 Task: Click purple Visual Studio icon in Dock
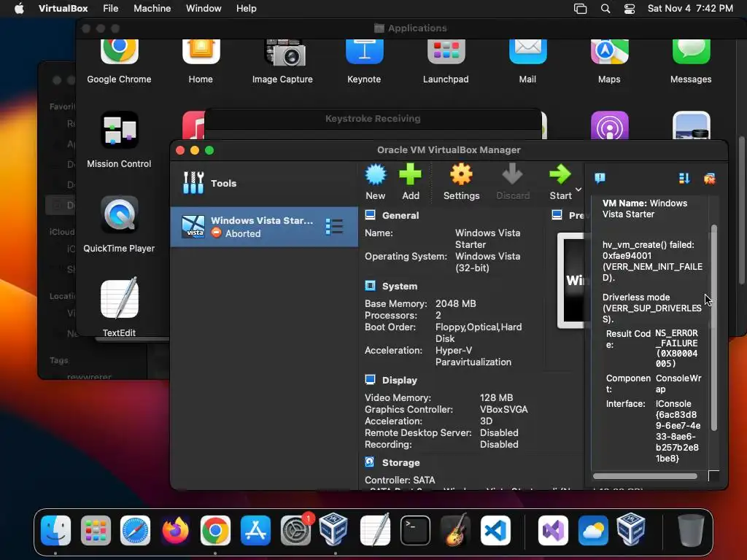[x=553, y=530]
